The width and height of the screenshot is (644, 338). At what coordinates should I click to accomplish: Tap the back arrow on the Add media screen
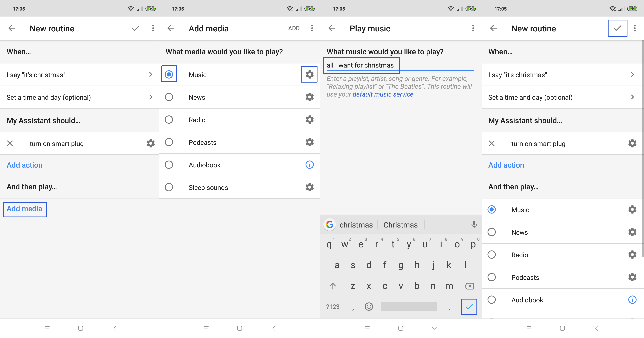[171, 28]
